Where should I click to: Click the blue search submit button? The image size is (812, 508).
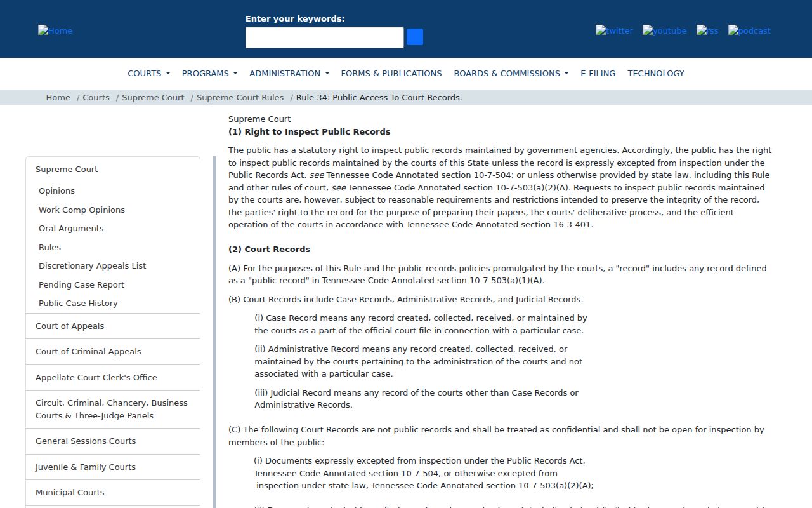click(415, 37)
